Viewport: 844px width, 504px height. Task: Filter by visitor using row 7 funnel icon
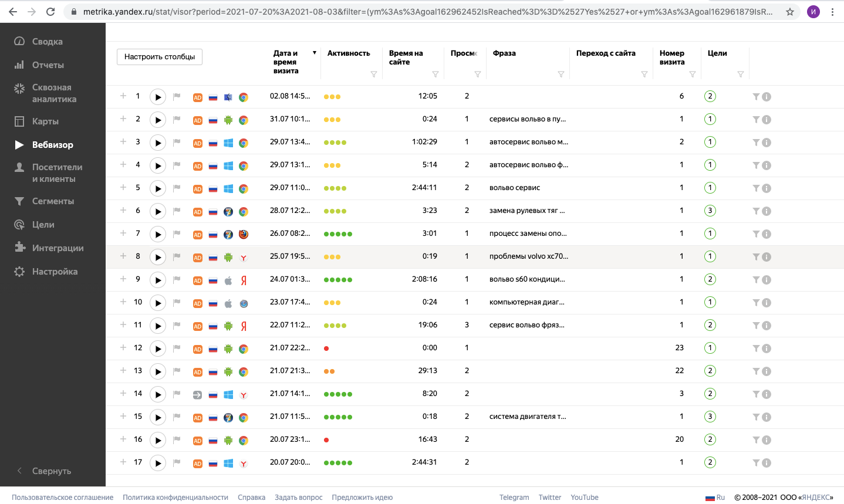(x=756, y=234)
